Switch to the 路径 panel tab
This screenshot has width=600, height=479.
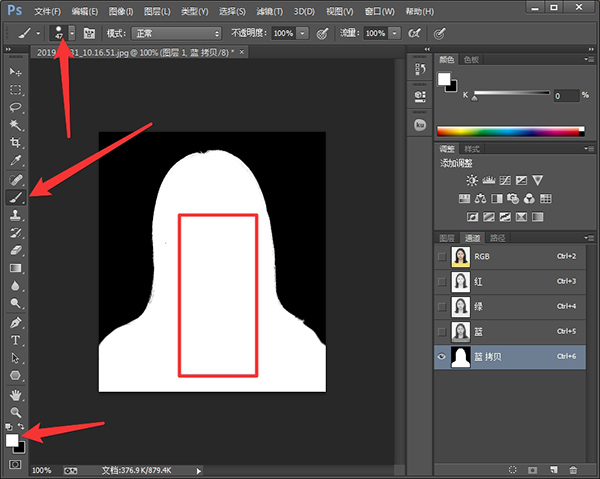[x=497, y=238]
